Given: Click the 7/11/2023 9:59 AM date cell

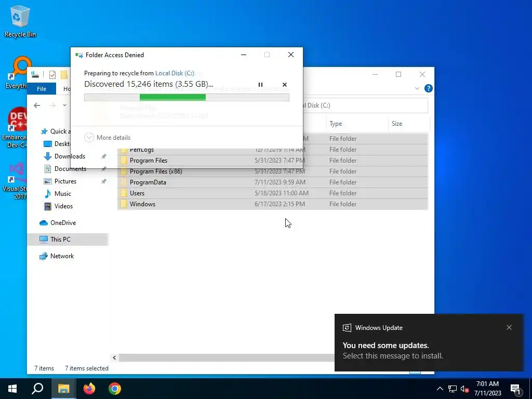Looking at the screenshot, I should point(280,182).
